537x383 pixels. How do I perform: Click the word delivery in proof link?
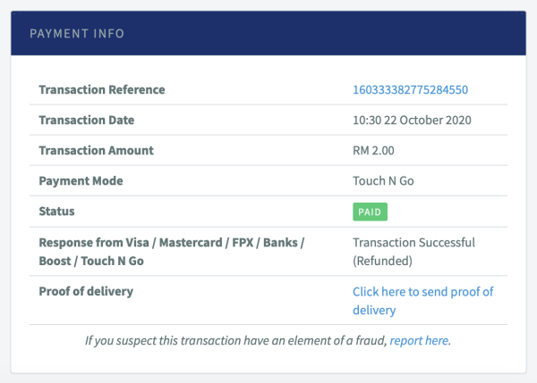[374, 310]
